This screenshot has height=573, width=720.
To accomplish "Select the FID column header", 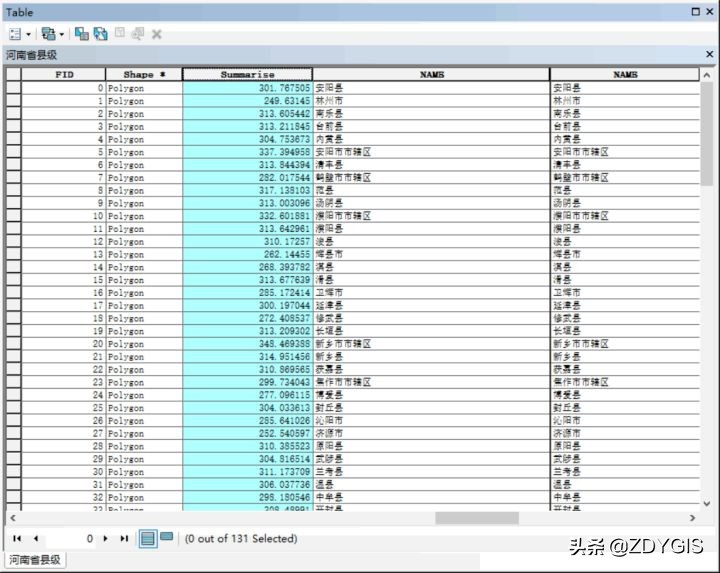I will pyautogui.click(x=64, y=74).
